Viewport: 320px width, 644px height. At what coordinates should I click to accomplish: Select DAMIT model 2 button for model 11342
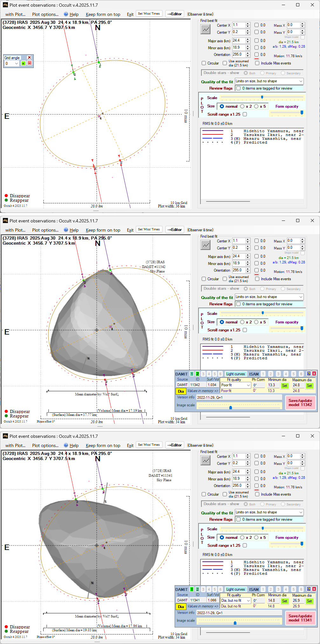197,374
